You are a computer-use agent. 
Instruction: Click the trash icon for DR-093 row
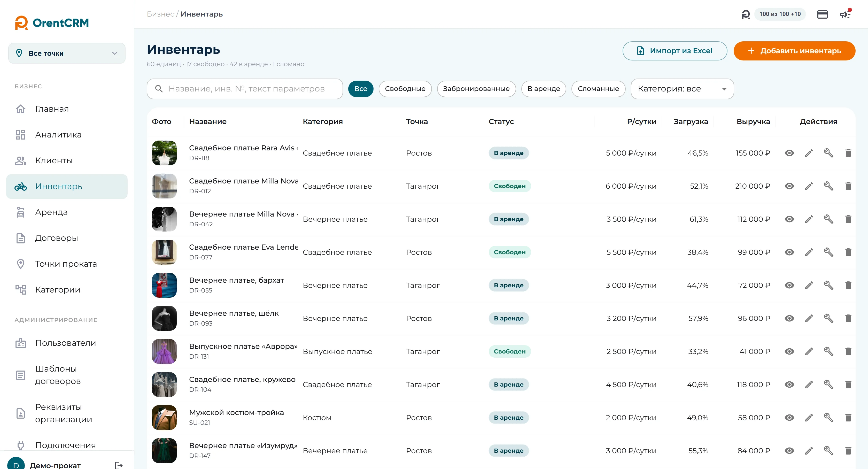pos(848,318)
